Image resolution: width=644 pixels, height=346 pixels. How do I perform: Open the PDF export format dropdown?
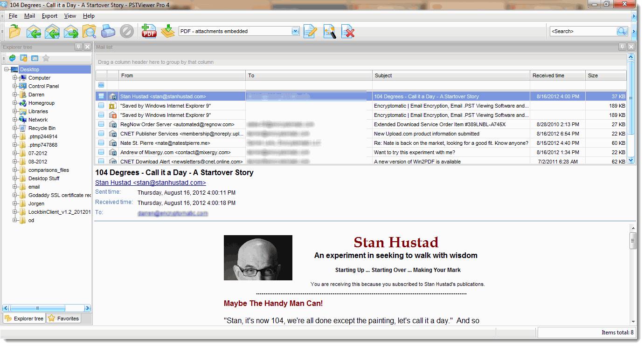[295, 31]
